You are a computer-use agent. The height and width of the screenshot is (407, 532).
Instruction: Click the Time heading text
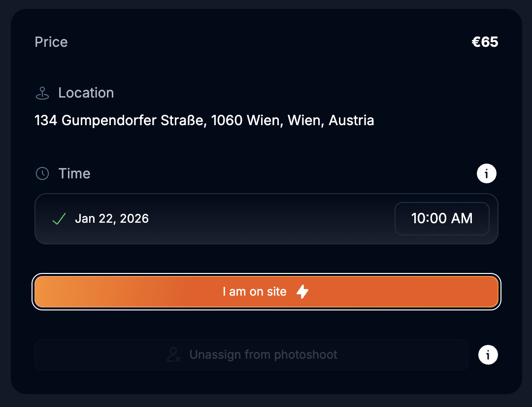click(74, 173)
